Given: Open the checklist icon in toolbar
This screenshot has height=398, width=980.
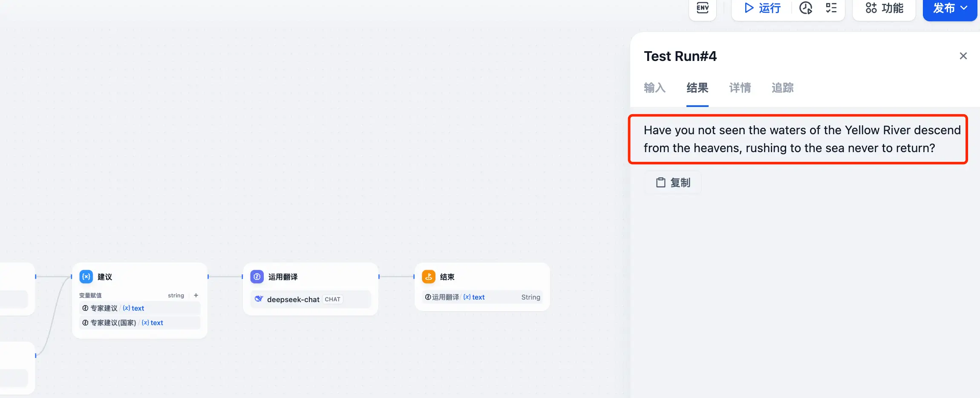Looking at the screenshot, I should pyautogui.click(x=831, y=8).
